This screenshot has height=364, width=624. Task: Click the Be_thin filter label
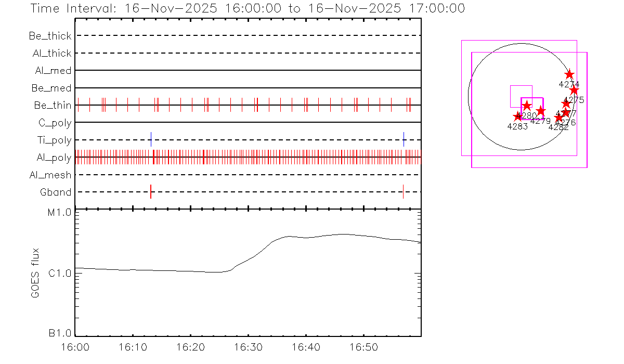point(53,106)
